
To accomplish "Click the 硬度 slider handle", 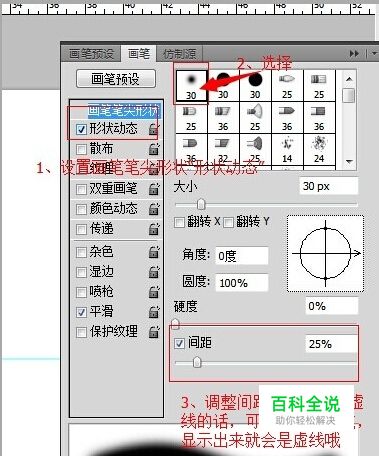I will point(175,324).
